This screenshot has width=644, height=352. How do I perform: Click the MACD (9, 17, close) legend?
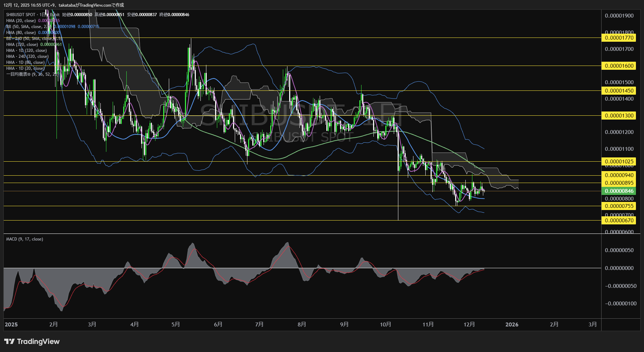[25, 239]
